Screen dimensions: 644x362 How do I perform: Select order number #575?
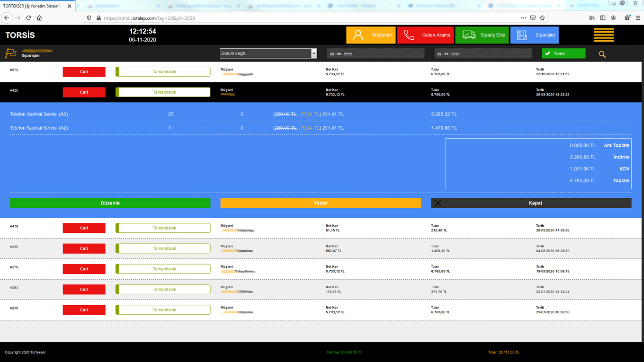point(14,70)
